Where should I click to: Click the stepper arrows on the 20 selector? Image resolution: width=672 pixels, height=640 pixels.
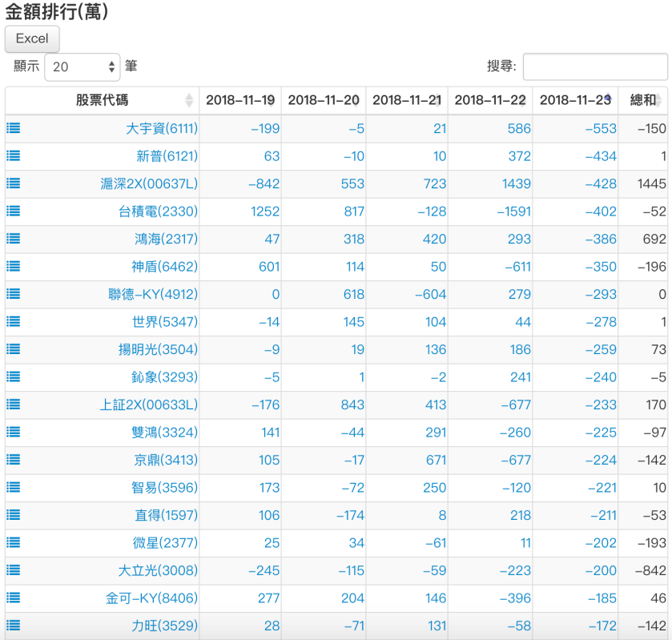pos(111,66)
